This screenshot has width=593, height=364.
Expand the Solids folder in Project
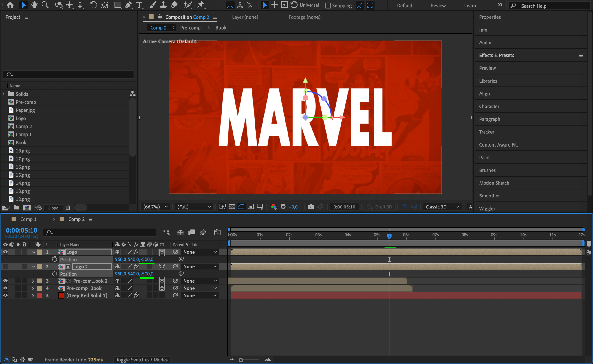(x=3, y=94)
